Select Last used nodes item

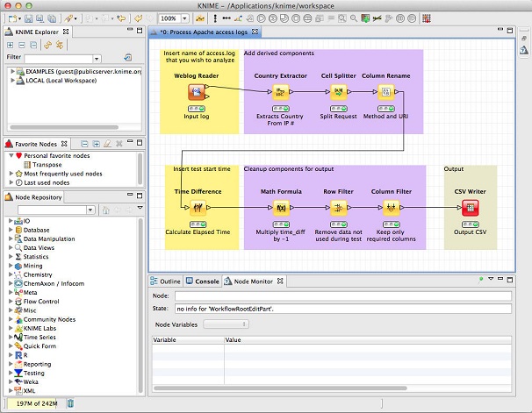(42, 182)
